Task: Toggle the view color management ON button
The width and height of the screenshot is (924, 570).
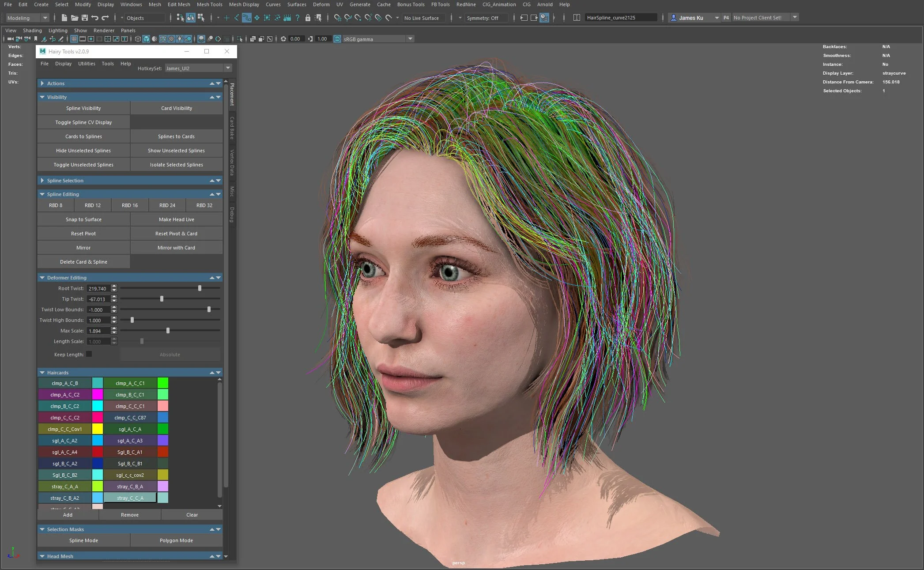Action: (337, 39)
